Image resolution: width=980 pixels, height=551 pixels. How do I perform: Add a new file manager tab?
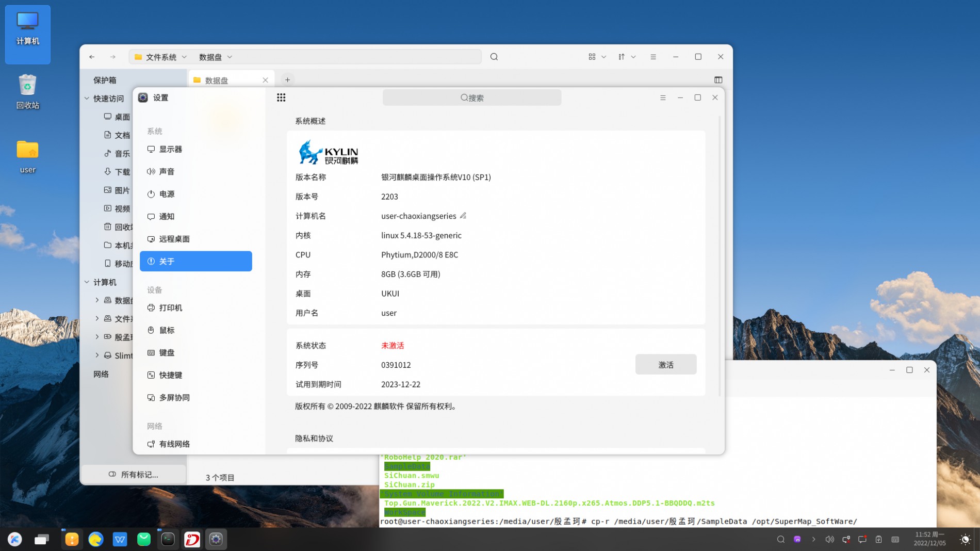coord(287,79)
